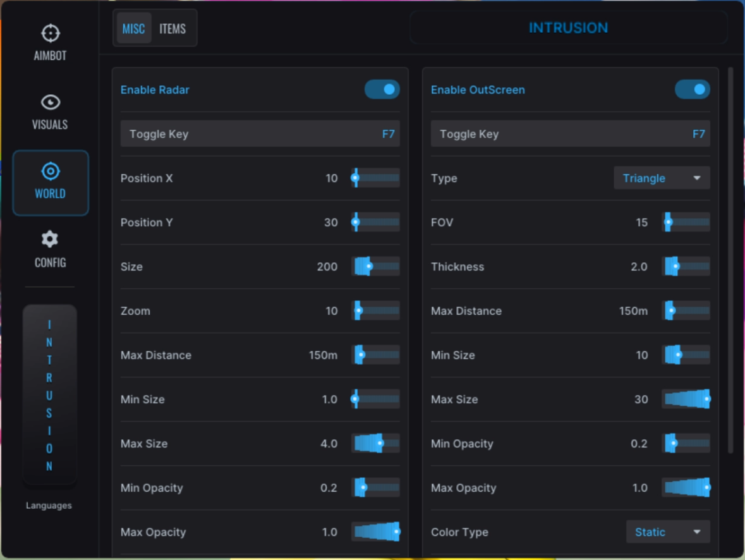Click the Radar Position X slider

tap(375, 178)
